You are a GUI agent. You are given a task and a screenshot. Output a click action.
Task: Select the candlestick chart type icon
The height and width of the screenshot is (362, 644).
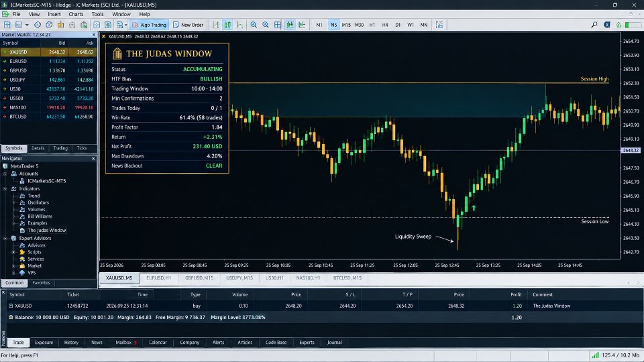227,25
